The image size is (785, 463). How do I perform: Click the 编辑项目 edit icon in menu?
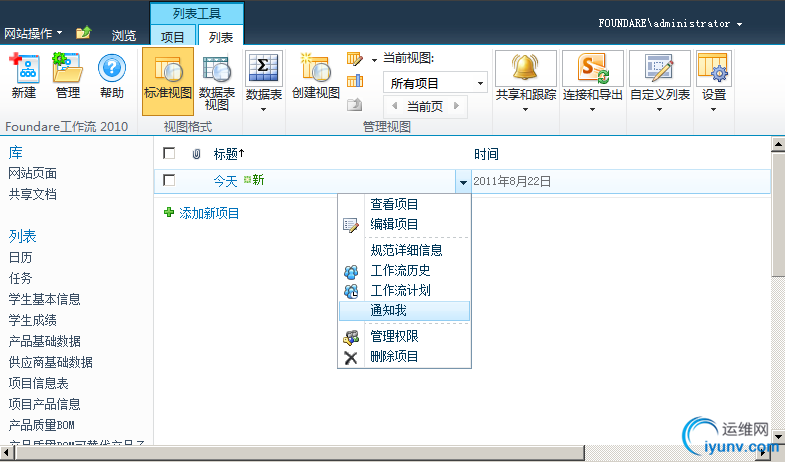coord(351,225)
